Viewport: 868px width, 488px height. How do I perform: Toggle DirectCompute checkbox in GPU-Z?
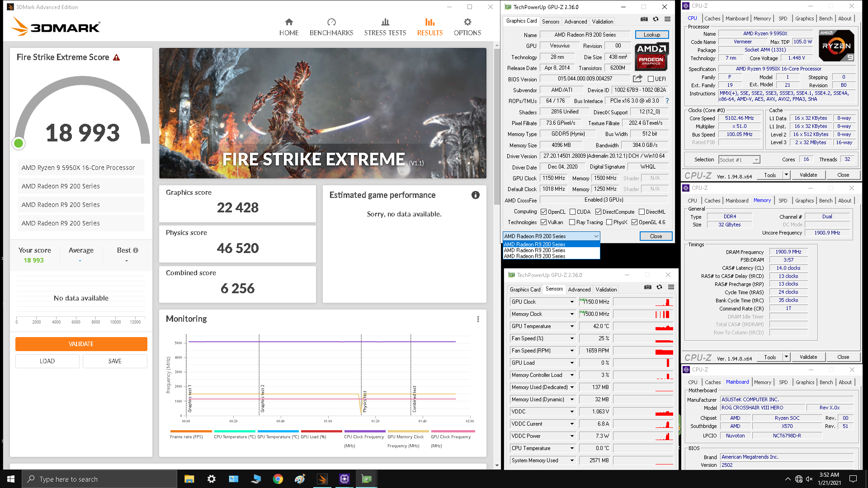pos(598,212)
